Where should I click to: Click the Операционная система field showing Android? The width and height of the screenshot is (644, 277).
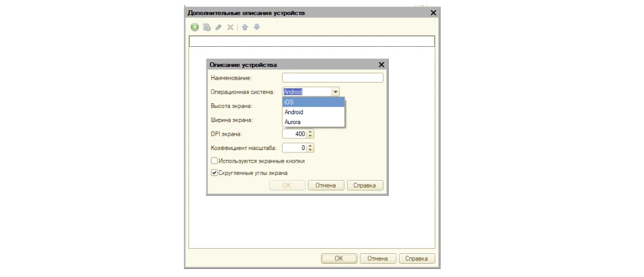pyautogui.click(x=307, y=92)
